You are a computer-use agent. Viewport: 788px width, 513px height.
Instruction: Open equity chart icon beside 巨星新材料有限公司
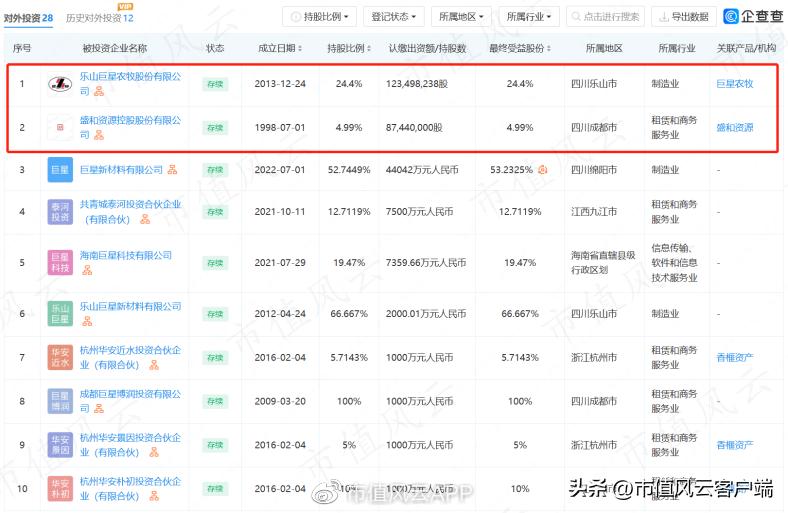172,170
